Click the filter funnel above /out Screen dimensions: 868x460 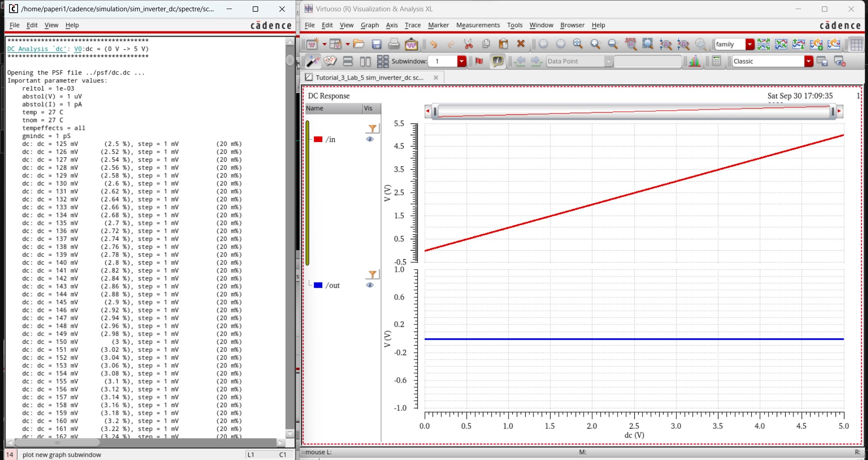(x=373, y=275)
